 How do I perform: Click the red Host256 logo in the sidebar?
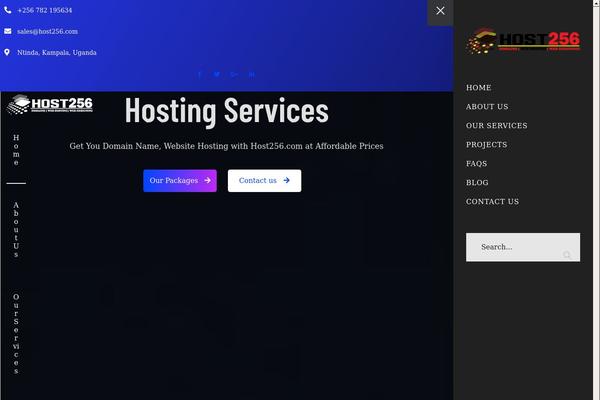pos(523,40)
